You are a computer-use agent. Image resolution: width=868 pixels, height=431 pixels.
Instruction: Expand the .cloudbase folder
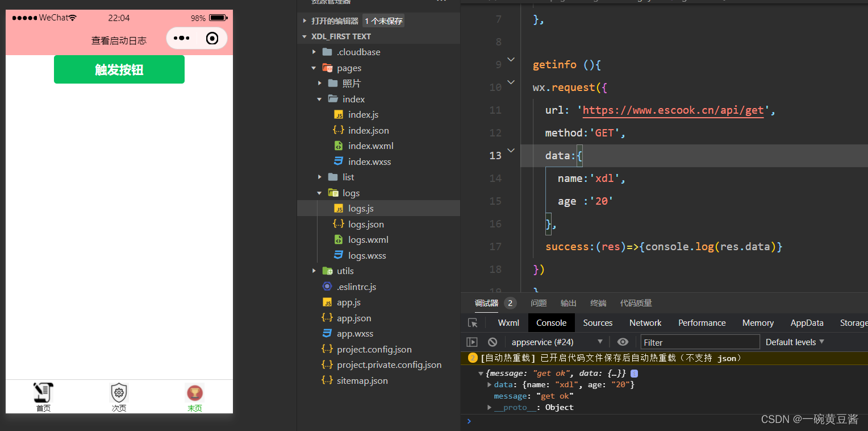[314, 52]
